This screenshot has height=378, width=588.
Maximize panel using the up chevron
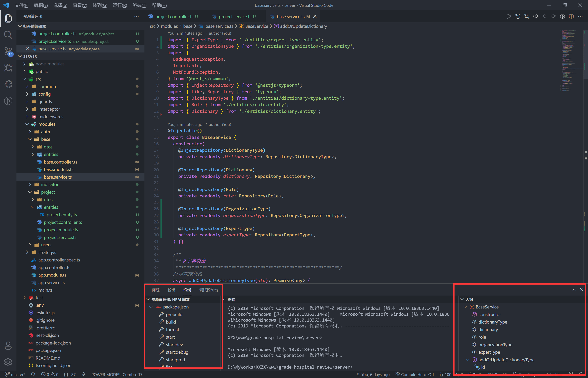[x=574, y=290]
